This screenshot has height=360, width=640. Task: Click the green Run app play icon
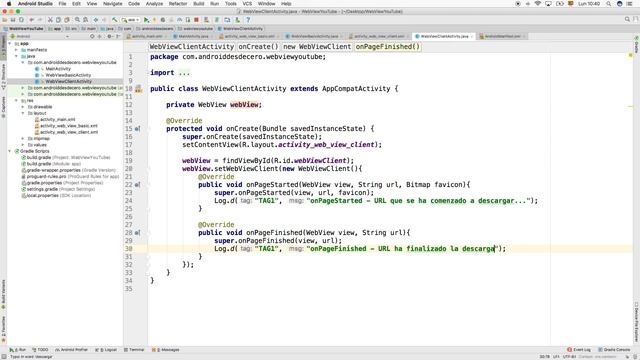tap(147, 20)
